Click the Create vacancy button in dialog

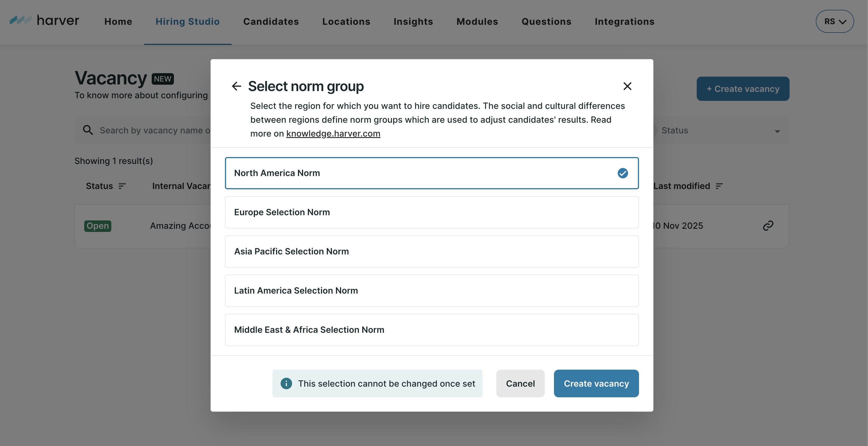coord(596,383)
